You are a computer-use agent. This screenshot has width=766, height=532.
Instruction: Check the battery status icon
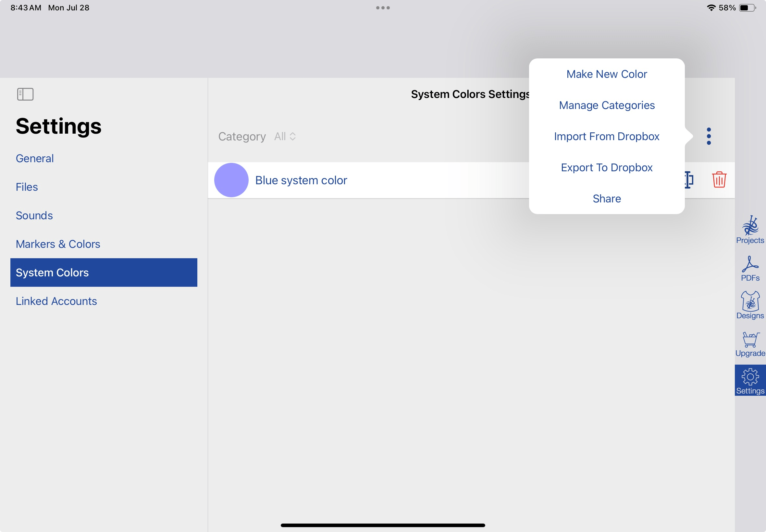tap(747, 8)
